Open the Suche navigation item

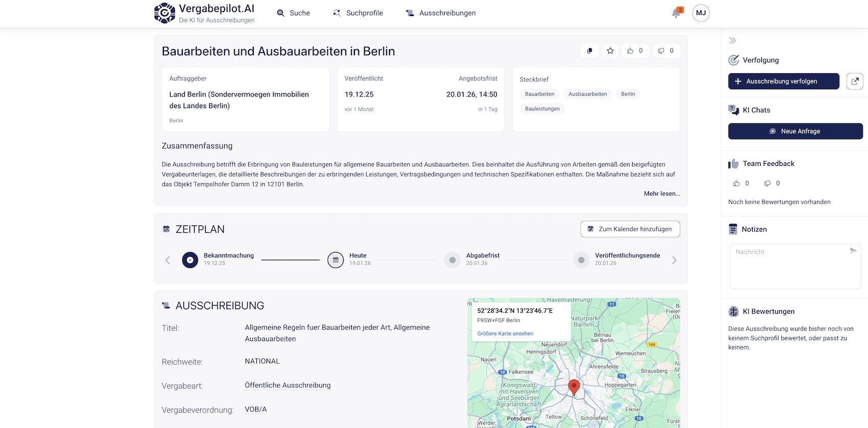pos(294,13)
